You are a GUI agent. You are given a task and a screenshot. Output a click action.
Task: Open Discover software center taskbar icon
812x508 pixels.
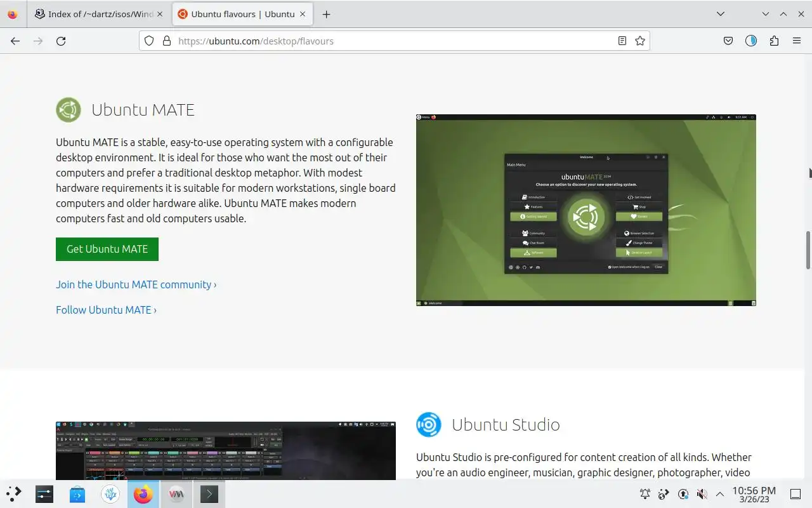point(77,493)
